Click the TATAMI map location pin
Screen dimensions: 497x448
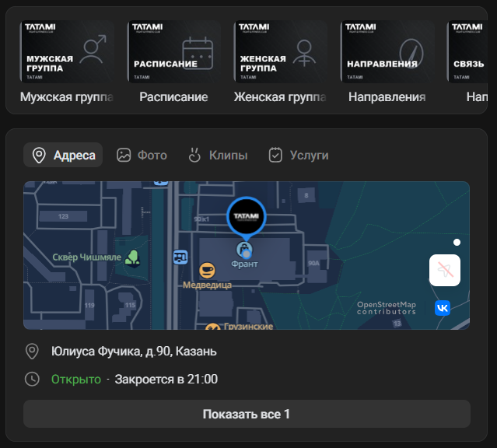point(247,216)
